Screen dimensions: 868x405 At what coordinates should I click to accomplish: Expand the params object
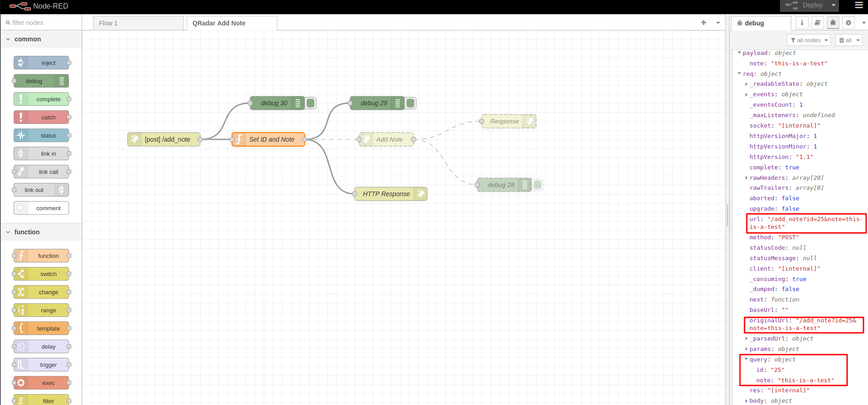[746, 349]
